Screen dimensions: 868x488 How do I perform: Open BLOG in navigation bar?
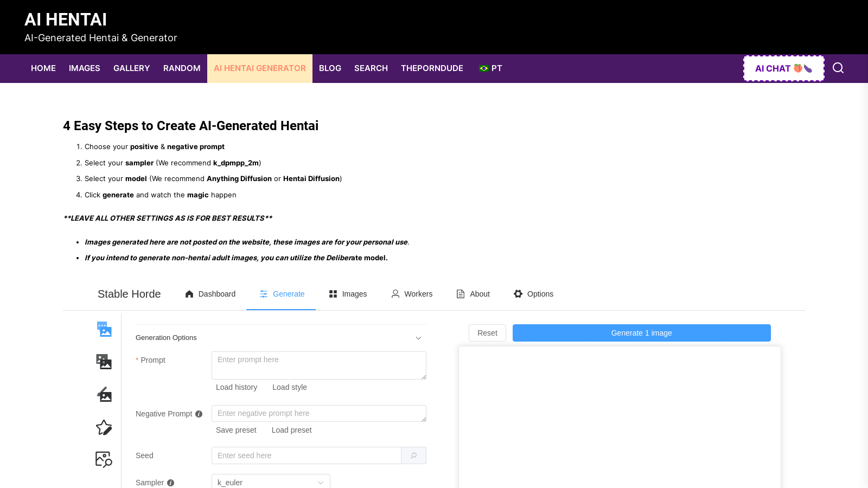(x=330, y=68)
